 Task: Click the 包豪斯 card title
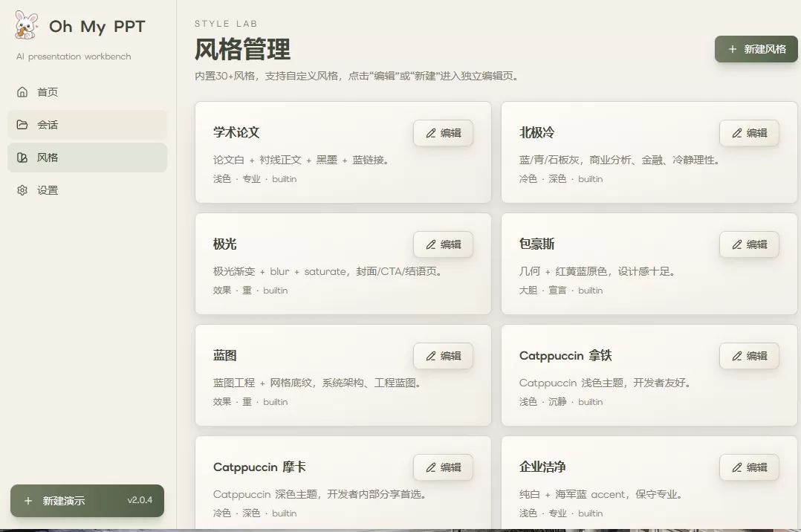(x=537, y=244)
